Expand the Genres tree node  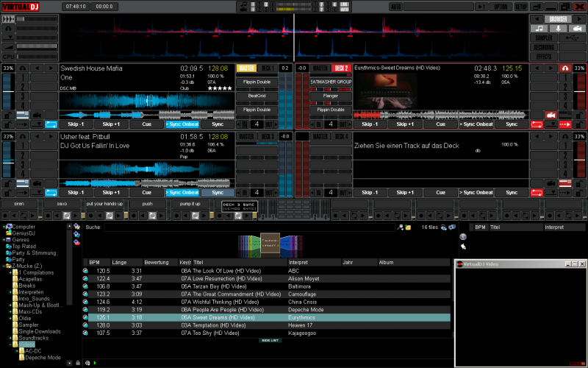tap(4, 240)
